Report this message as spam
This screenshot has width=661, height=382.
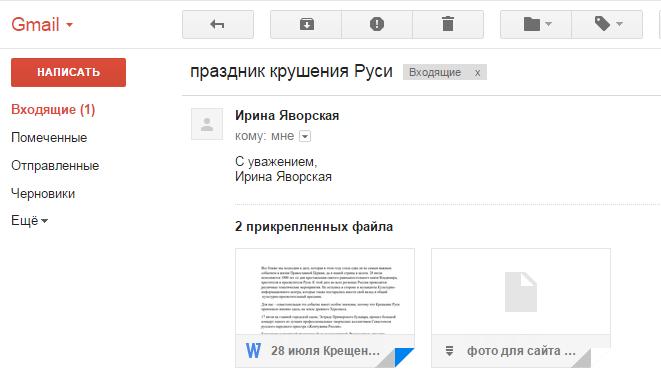pyautogui.click(x=377, y=24)
